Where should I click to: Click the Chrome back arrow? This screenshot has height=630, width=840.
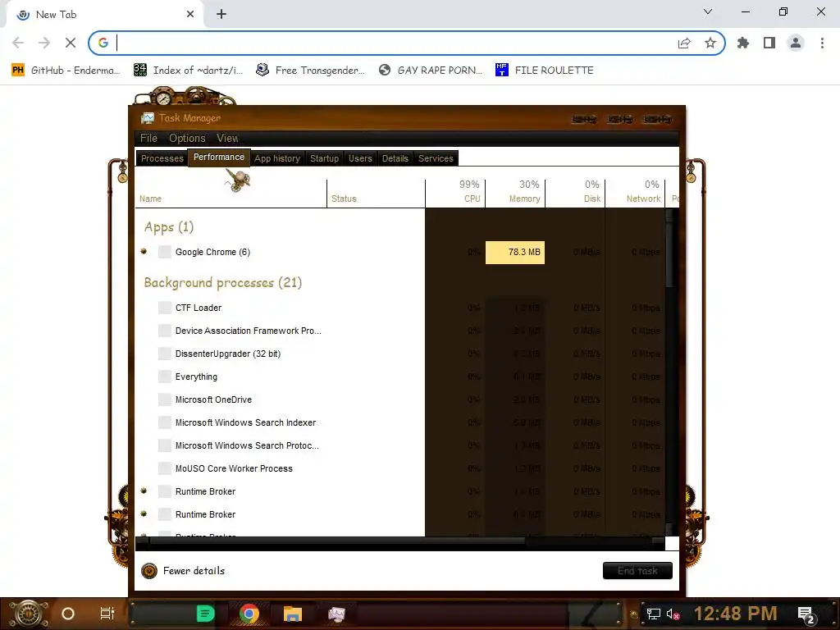[18, 43]
